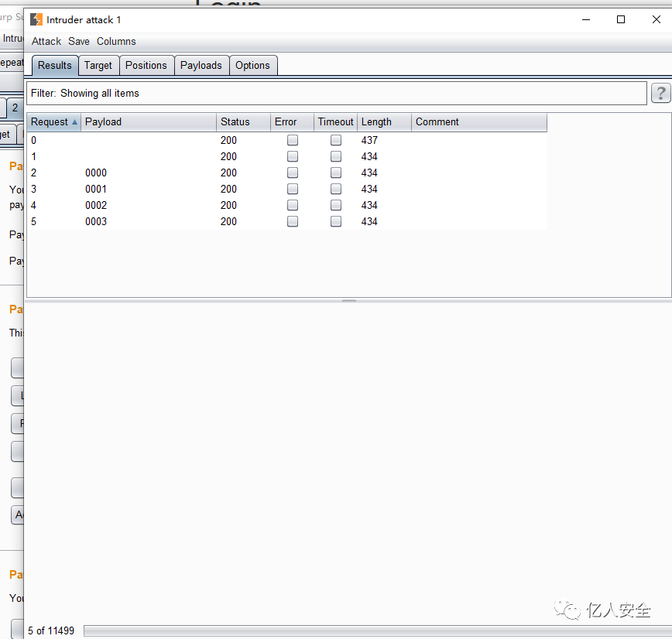Screen dimensions: 672x639
Task: Click the Timeout column header
Action: pos(335,122)
